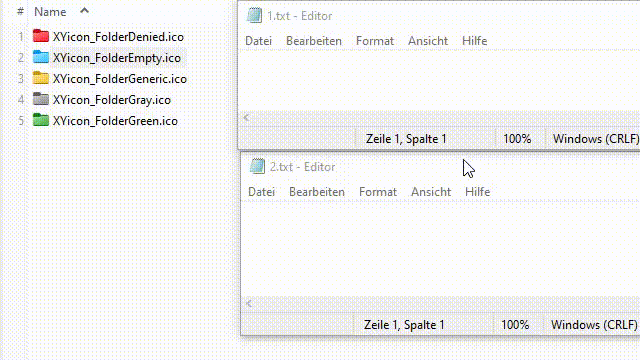Screen dimensions: 640x360
Task: Click the notepad icon of 2.txt Editor
Action: pyautogui.click(x=257, y=167)
